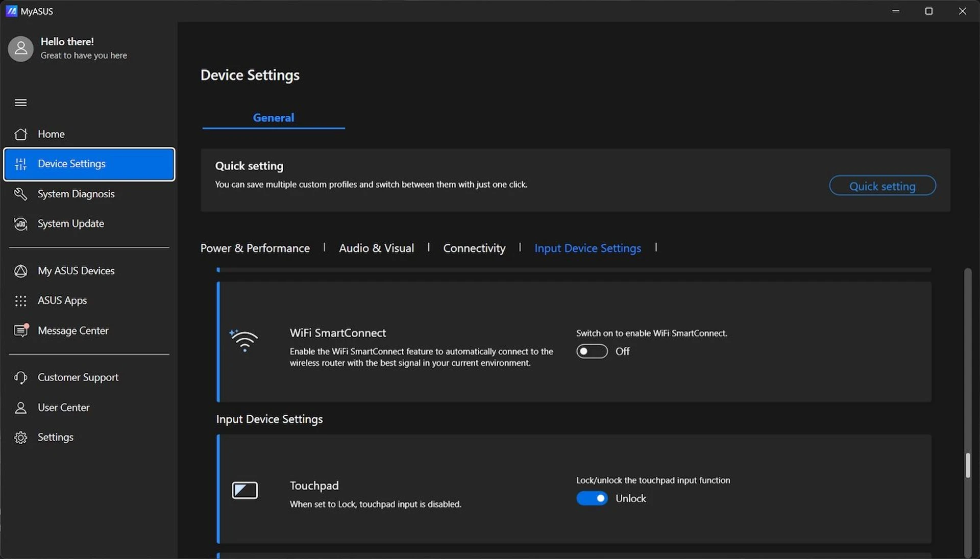Viewport: 980px width, 559px height.
Task: Click the Touchpad icon
Action: point(245,490)
